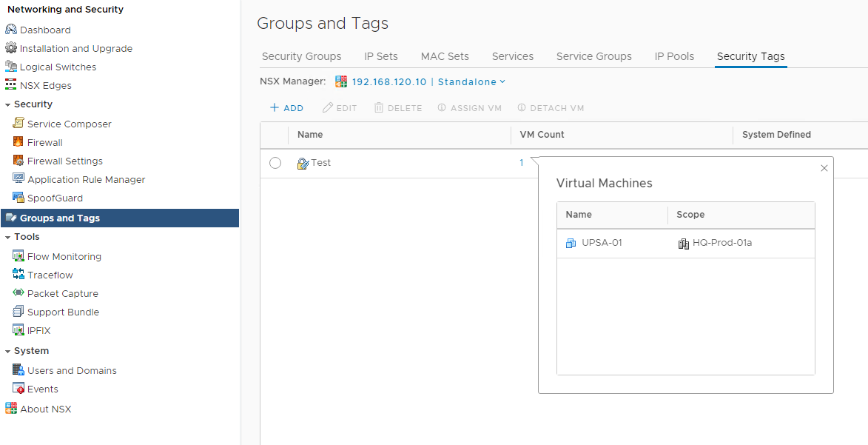This screenshot has height=445, width=868.
Task: Click the Dashboard icon in sidebar
Action: 11,30
